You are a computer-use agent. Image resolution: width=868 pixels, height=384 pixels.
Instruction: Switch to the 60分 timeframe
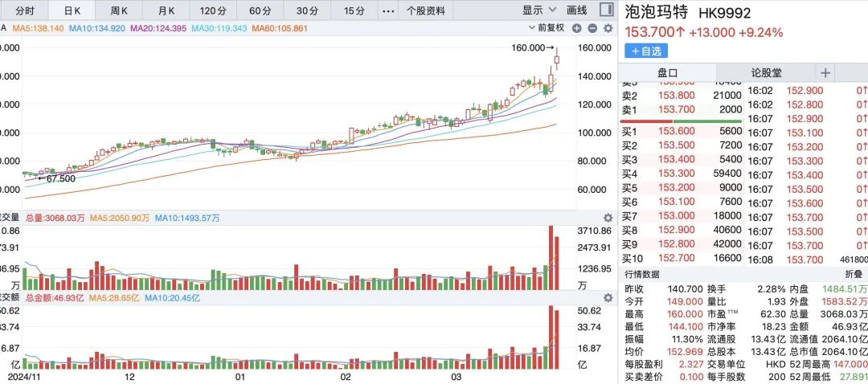(x=260, y=10)
